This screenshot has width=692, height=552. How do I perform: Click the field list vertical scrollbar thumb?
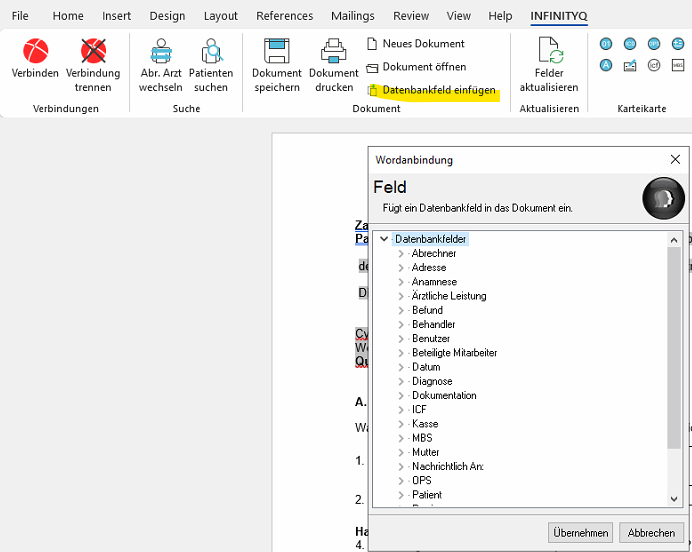(x=674, y=348)
